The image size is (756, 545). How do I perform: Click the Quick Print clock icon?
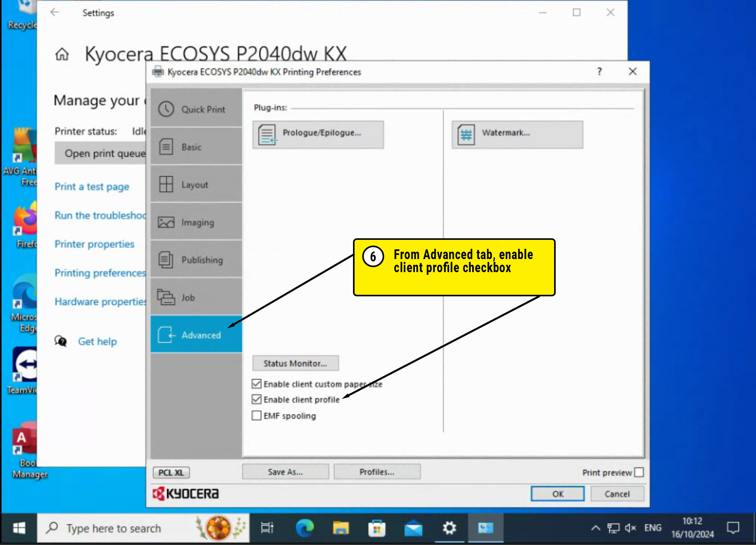[x=166, y=109]
